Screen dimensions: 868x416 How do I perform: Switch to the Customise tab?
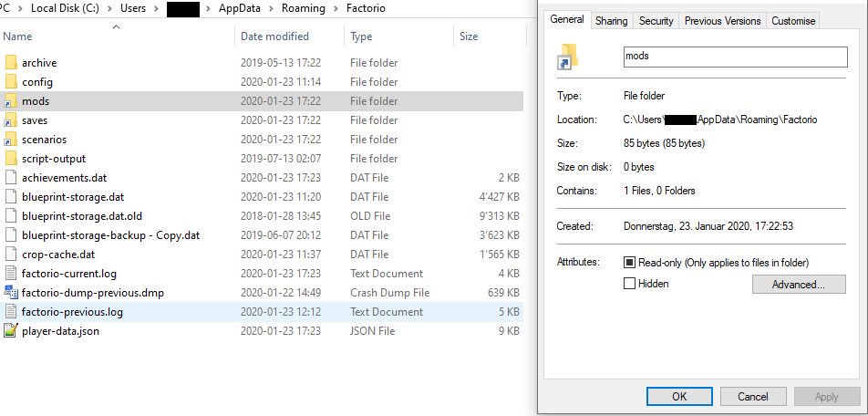click(793, 21)
